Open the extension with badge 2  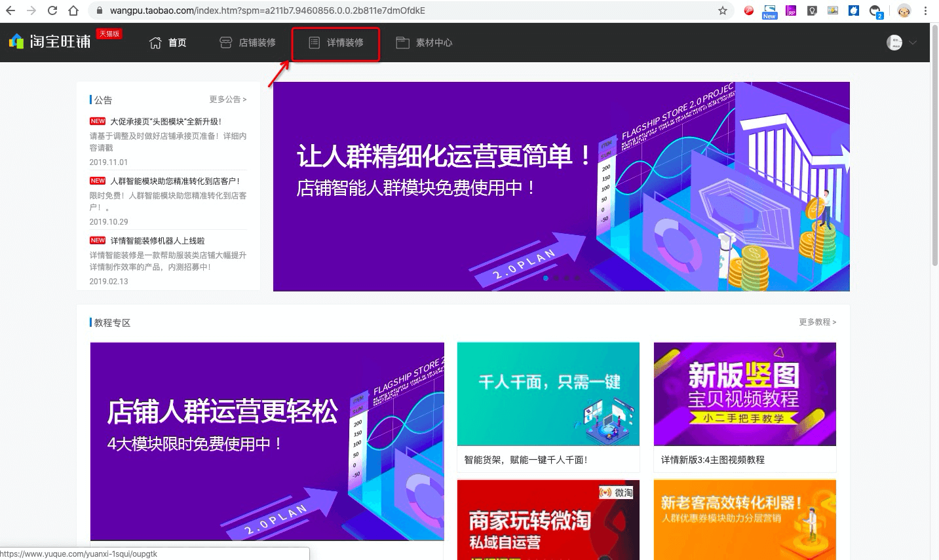(x=876, y=12)
